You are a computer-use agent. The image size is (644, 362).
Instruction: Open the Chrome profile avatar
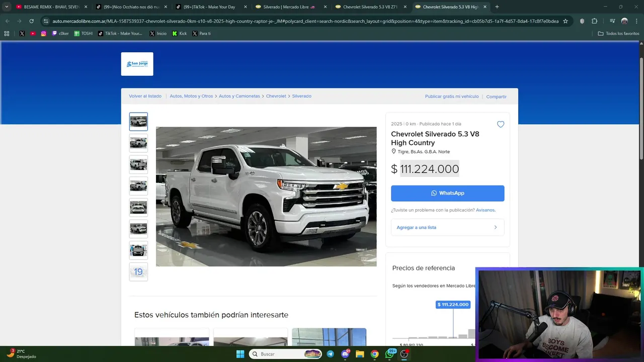click(x=624, y=21)
